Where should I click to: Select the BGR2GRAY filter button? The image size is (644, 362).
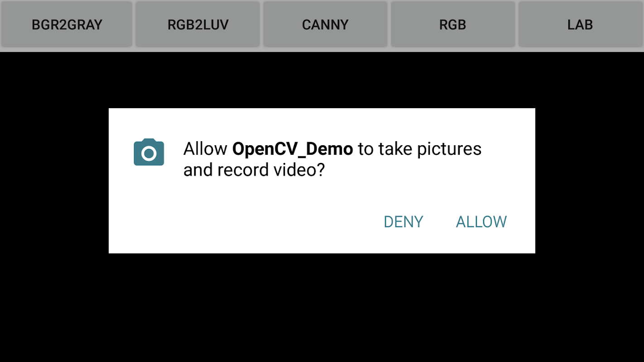click(x=67, y=24)
